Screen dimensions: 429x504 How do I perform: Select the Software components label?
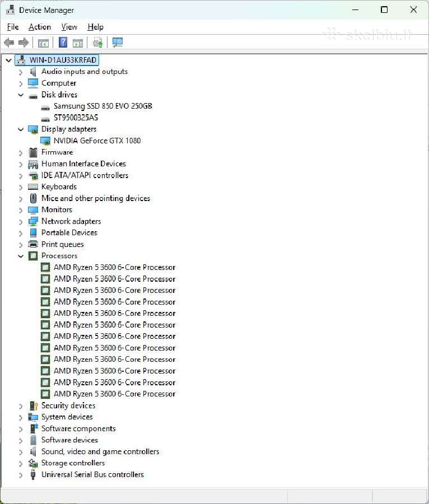78,429
